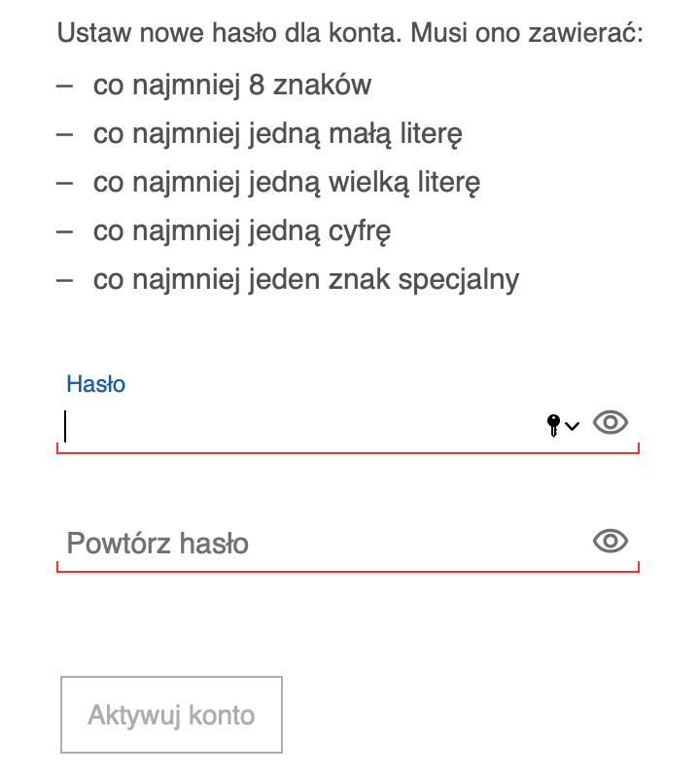The image size is (700, 776).
Task: Click the 'jedną małą literę' requirement line
Action: 277,133
